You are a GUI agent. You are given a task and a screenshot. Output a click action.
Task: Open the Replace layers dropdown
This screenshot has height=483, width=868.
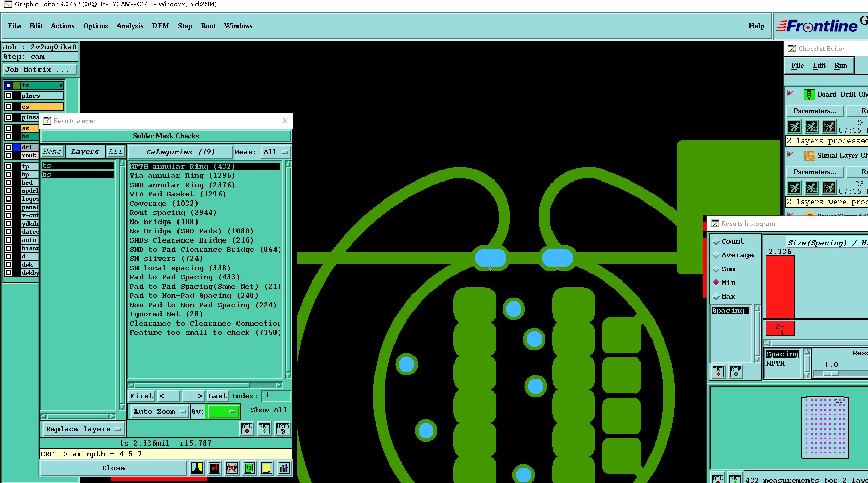[x=83, y=429]
